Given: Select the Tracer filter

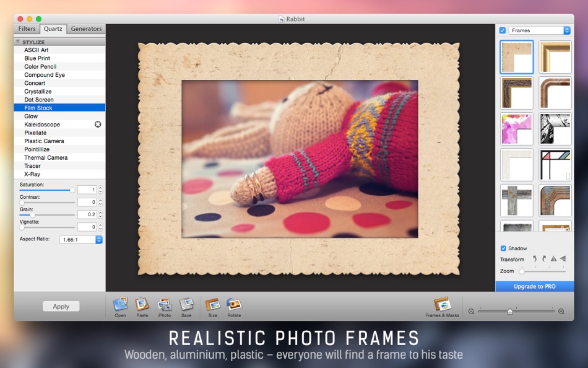Looking at the screenshot, I should click(59, 165).
